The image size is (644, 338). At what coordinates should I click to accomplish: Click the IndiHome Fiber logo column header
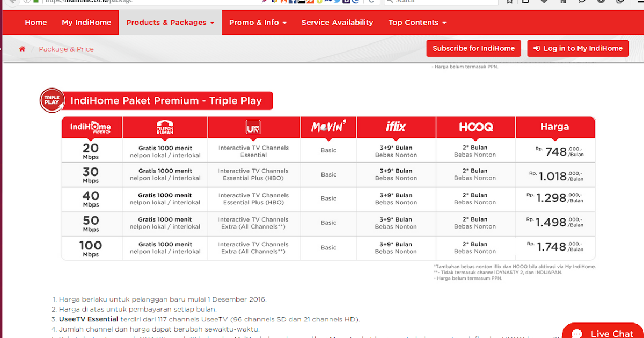(91, 127)
